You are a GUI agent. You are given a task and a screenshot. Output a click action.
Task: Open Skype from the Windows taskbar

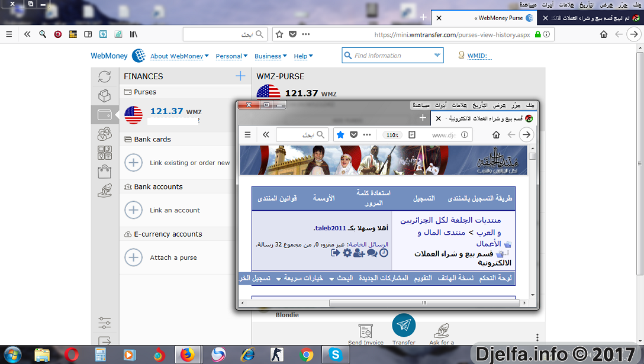click(336, 355)
